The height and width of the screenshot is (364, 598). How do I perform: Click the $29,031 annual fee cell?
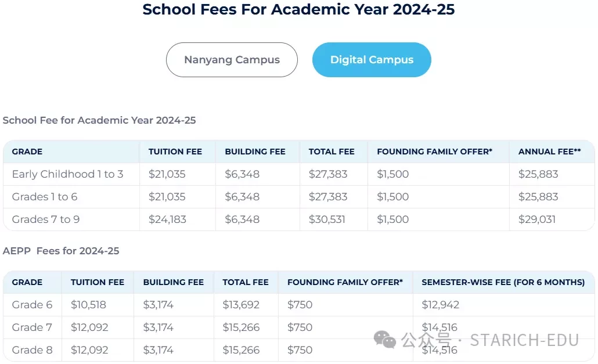pyautogui.click(x=536, y=219)
